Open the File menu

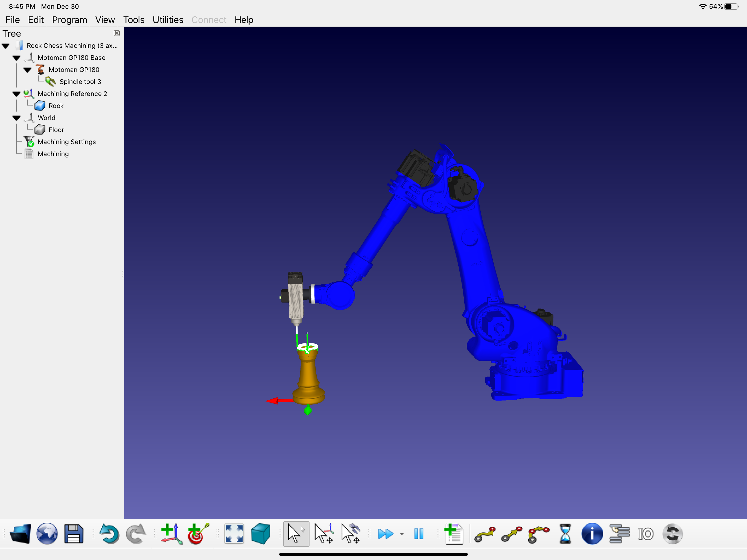coord(13,20)
